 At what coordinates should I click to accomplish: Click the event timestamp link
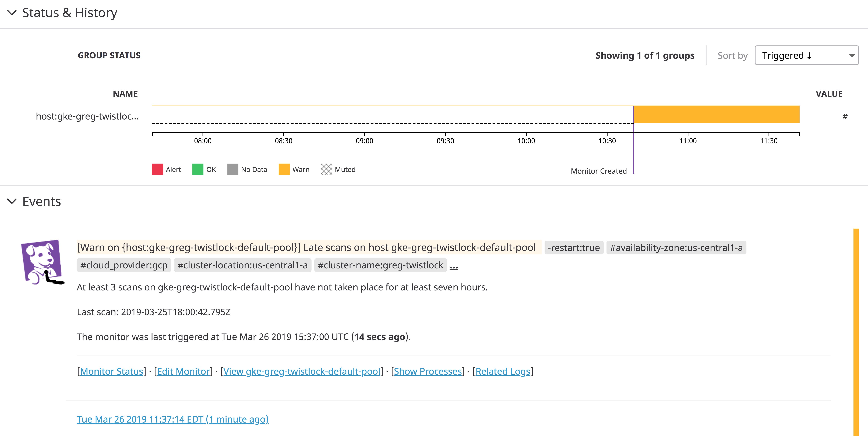click(172, 419)
